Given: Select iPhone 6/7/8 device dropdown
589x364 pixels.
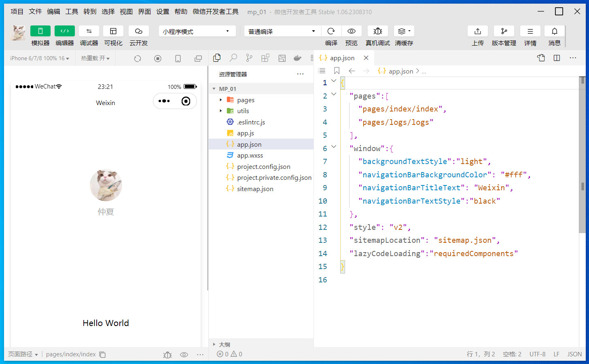Looking at the screenshot, I should coord(40,58).
